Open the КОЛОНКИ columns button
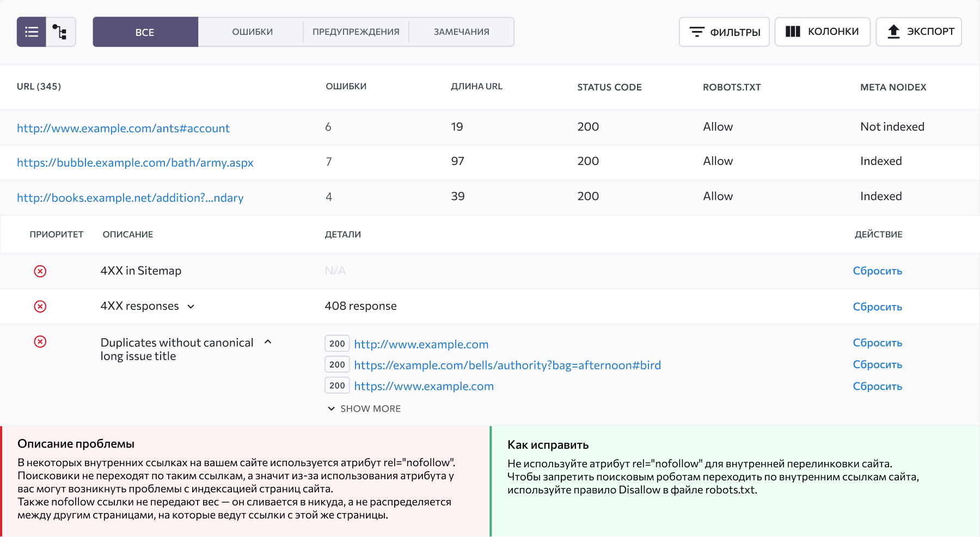Image resolution: width=980 pixels, height=537 pixels. 822,32
